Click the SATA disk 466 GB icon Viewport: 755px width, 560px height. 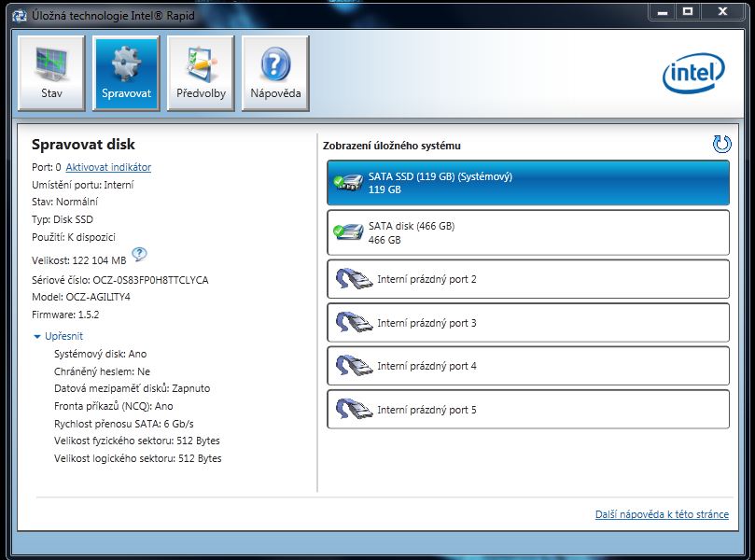point(349,232)
